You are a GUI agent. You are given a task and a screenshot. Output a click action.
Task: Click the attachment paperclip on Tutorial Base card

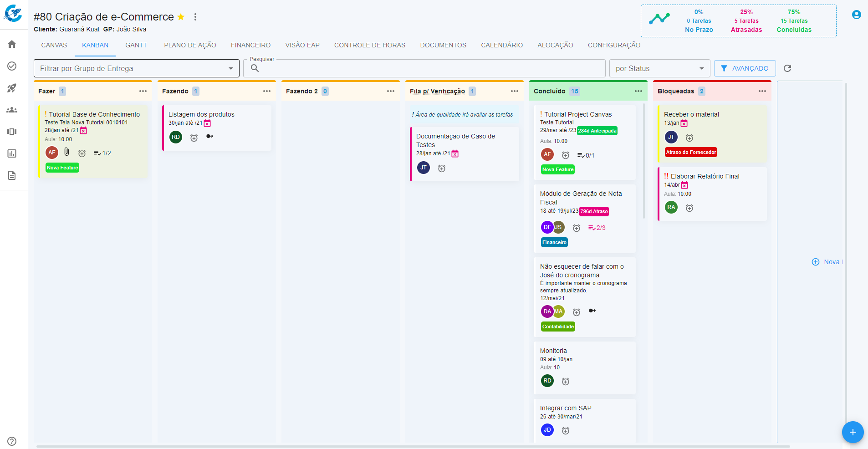(66, 152)
